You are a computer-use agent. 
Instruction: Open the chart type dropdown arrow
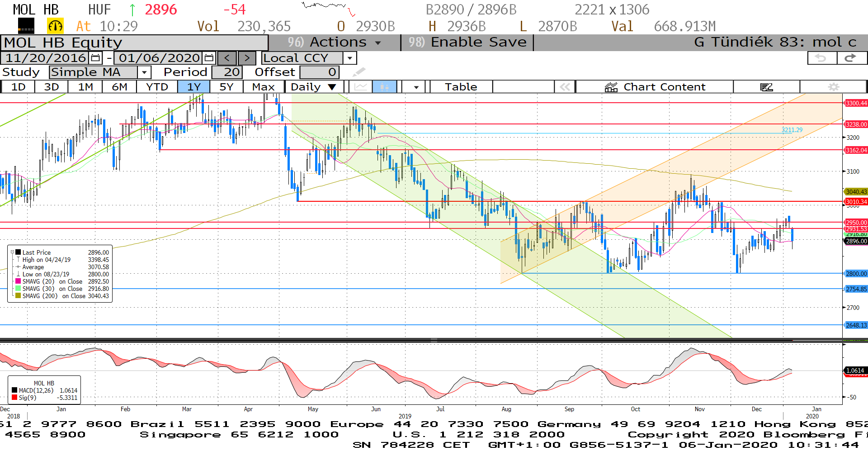click(416, 87)
